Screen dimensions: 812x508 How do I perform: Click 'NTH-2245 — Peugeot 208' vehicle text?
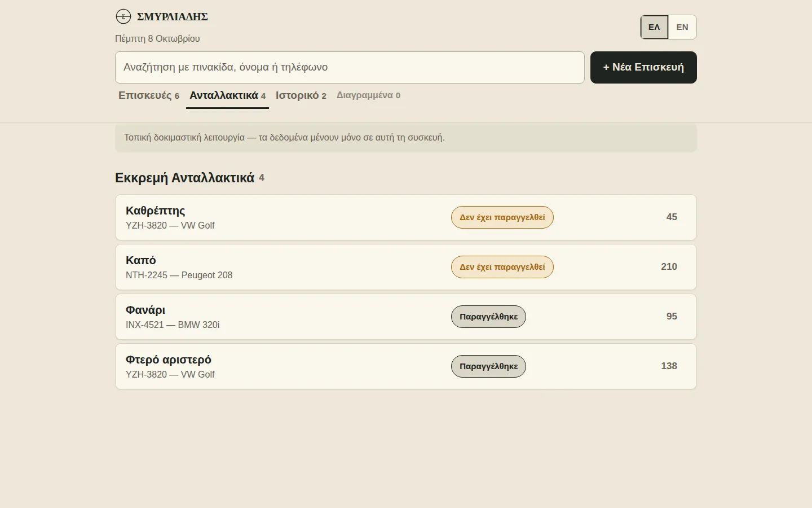[179, 275]
